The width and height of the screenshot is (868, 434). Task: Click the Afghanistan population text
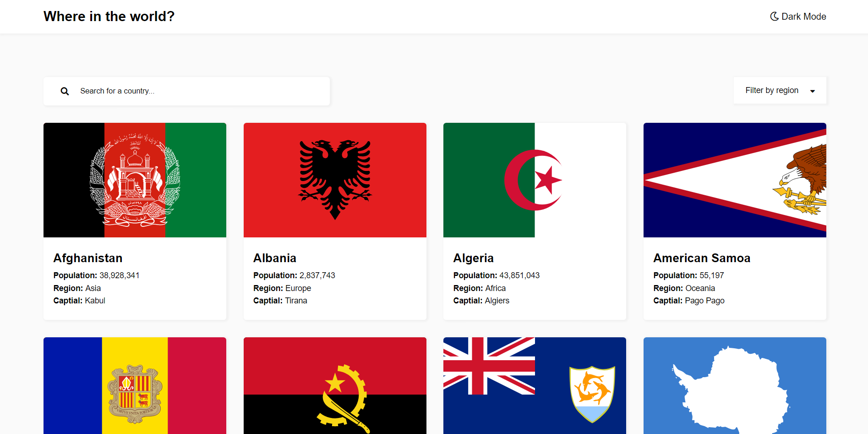click(x=96, y=275)
